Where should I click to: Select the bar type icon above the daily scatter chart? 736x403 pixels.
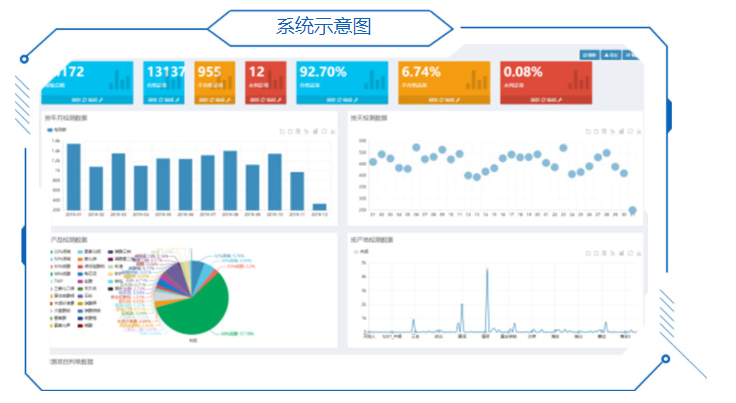point(621,131)
